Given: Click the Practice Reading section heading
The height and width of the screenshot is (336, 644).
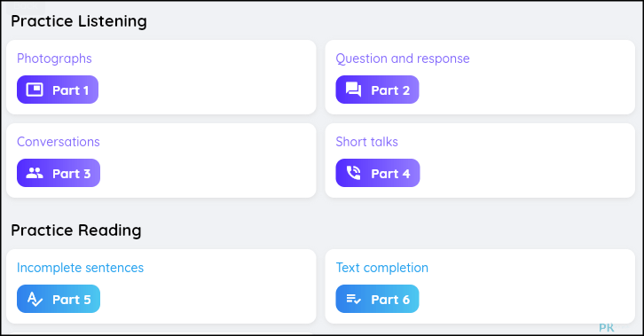Looking at the screenshot, I should [76, 231].
